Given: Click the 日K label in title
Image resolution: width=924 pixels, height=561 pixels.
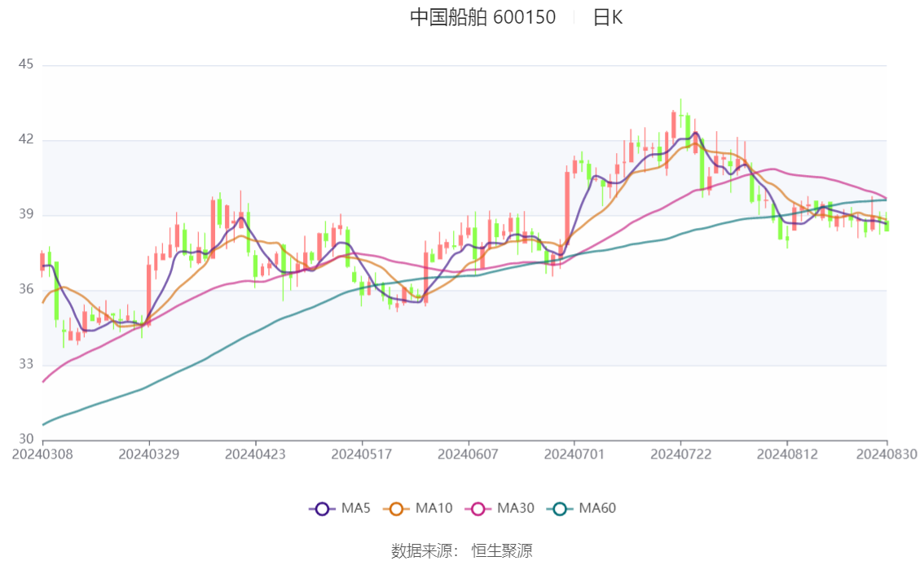Looking at the screenshot, I should (608, 17).
